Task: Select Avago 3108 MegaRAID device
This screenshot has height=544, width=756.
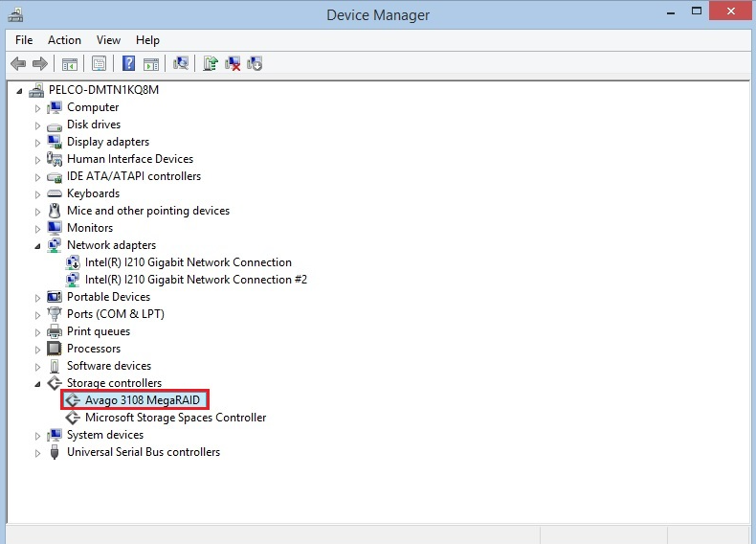Action: [x=144, y=400]
